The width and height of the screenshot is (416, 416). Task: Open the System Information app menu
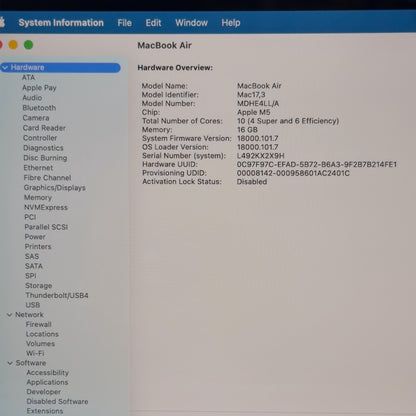coord(61,23)
